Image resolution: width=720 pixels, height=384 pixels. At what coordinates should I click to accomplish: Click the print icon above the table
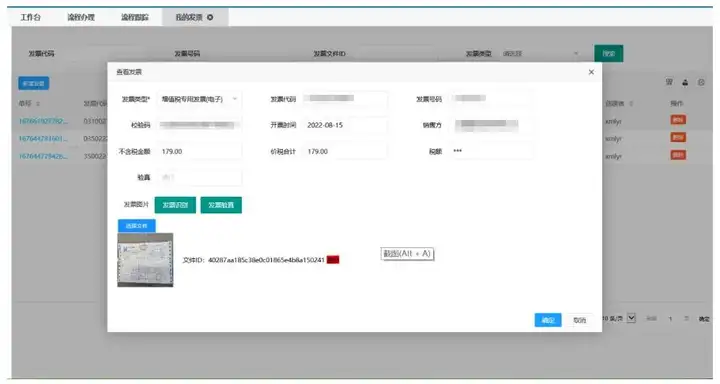pyautogui.click(x=701, y=82)
